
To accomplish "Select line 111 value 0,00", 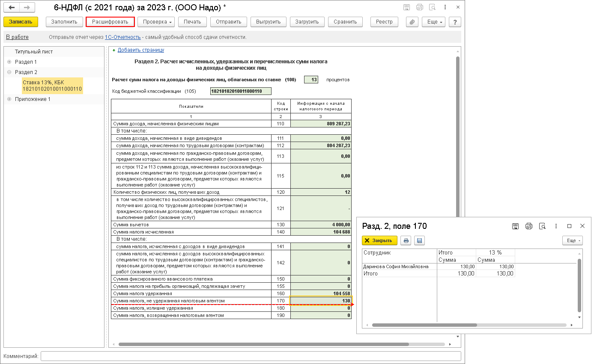I will tap(321, 138).
